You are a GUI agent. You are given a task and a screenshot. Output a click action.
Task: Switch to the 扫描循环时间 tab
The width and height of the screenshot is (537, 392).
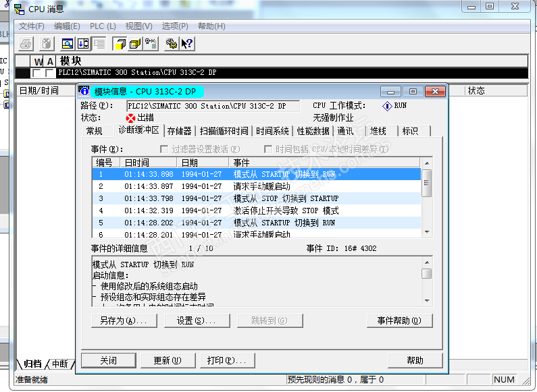tap(224, 131)
